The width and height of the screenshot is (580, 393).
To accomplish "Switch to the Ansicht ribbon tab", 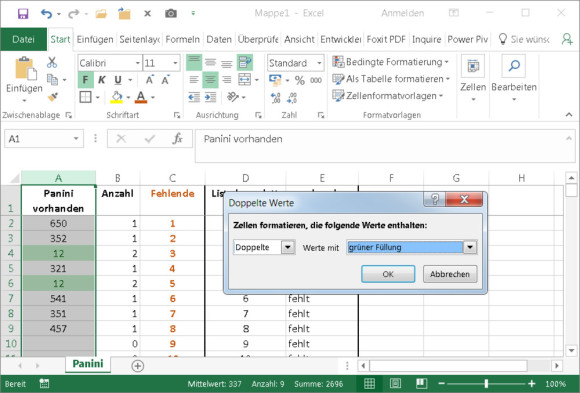I will [x=299, y=39].
